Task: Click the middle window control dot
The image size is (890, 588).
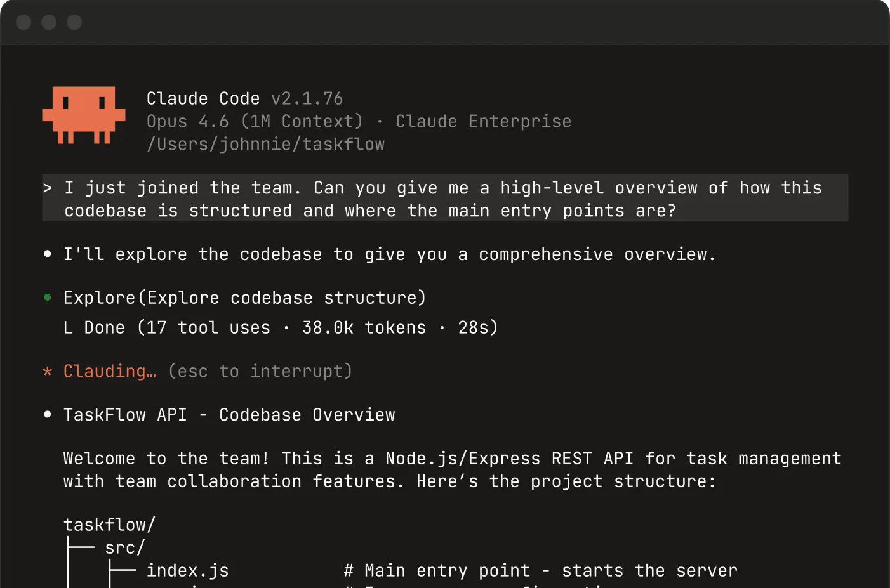Action: (49, 23)
